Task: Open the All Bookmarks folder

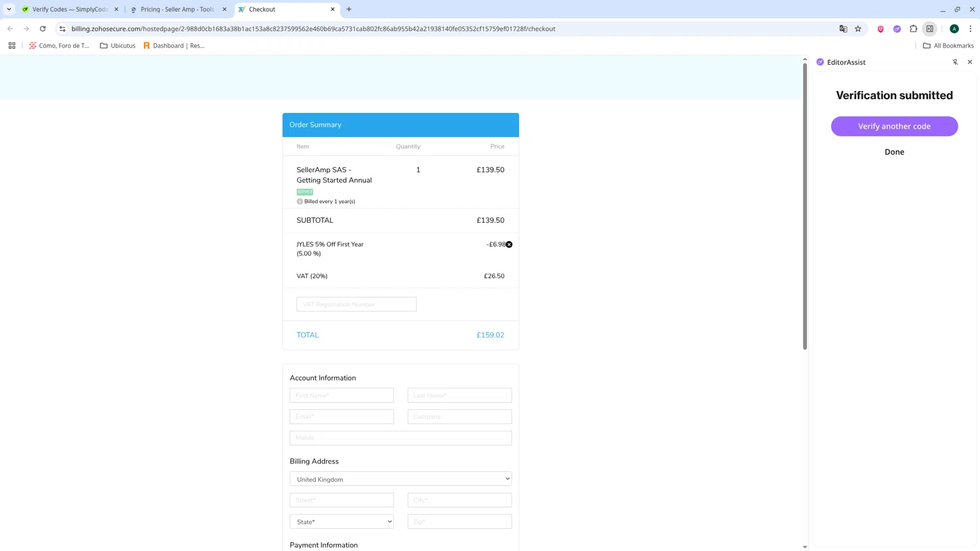Action: click(x=948, y=46)
